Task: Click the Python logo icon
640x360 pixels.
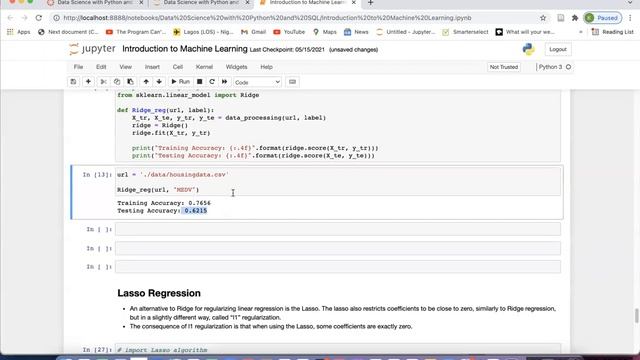Action: point(529,49)
